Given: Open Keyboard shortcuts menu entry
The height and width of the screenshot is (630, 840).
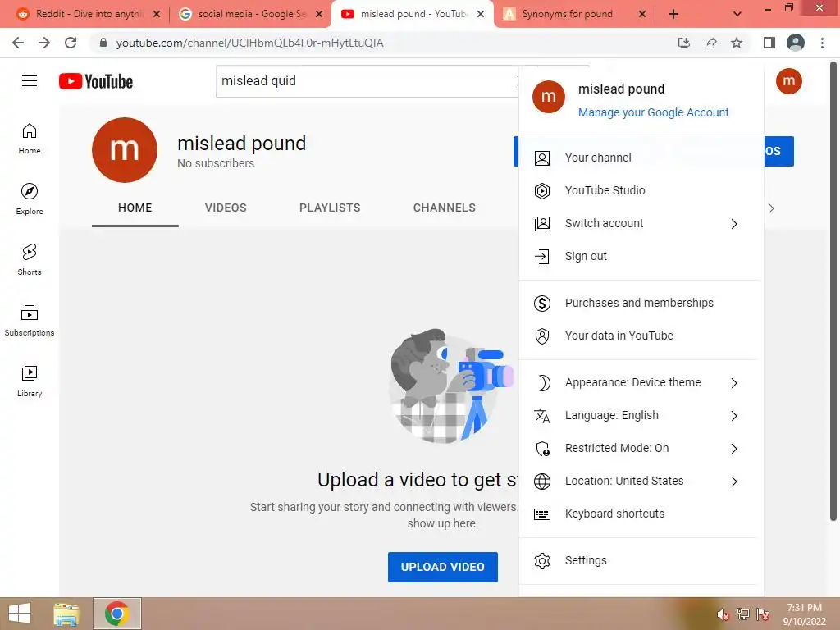Looking at the screenshot, I should 641,514.
